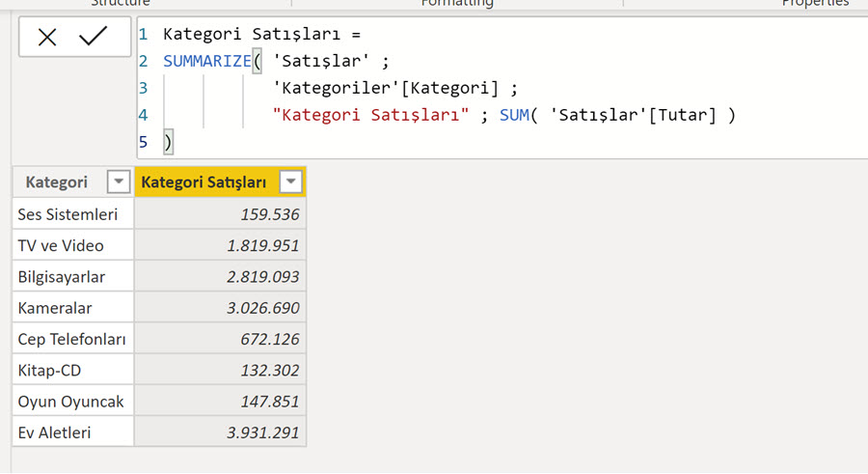The width and height of the screenshot is (868, 474).
Task: Commit the formula with the checkmark icon
Action: pos(93,36)
